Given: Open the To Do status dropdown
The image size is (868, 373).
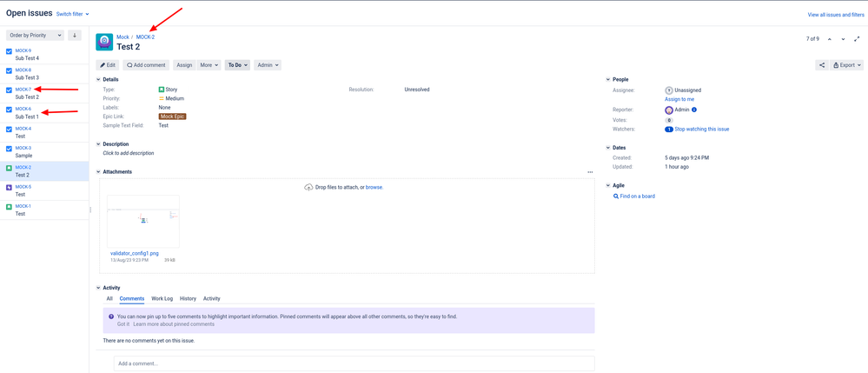Looking at the screenshot, I should (x=237, y=65).
